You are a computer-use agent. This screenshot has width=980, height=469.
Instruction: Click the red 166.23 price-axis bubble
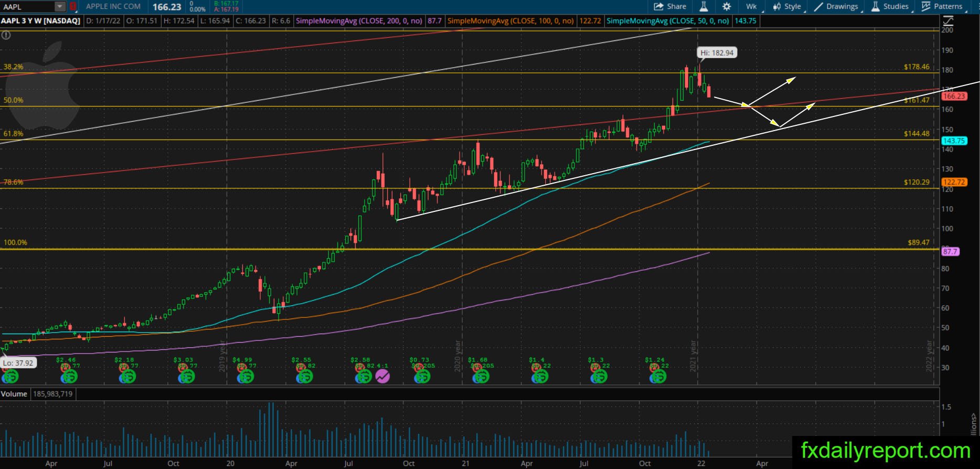954,96
